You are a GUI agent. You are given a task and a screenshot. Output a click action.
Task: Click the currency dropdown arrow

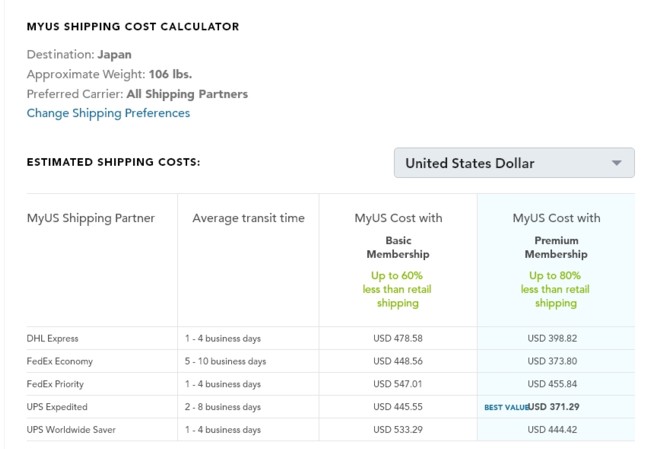point(617,163)
